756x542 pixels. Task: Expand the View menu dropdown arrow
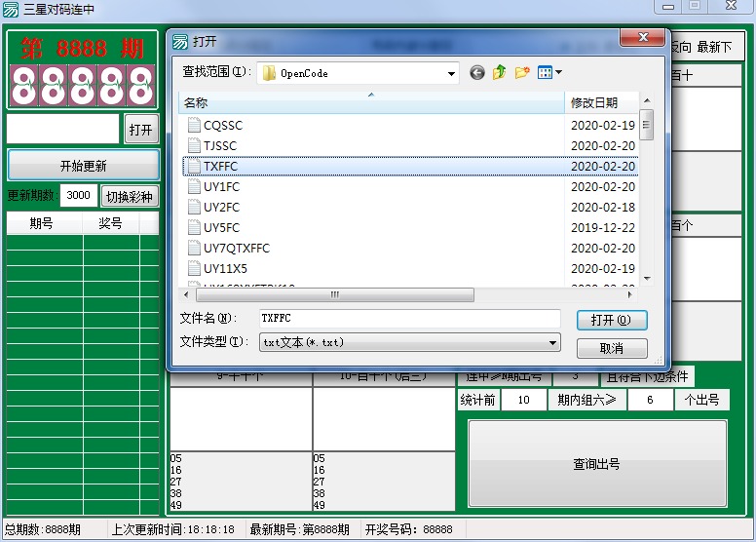point(559,73)
